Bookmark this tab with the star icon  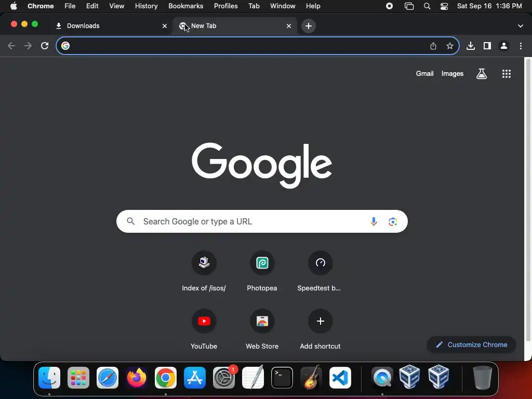pyautogui.click(x=450, y=46)
